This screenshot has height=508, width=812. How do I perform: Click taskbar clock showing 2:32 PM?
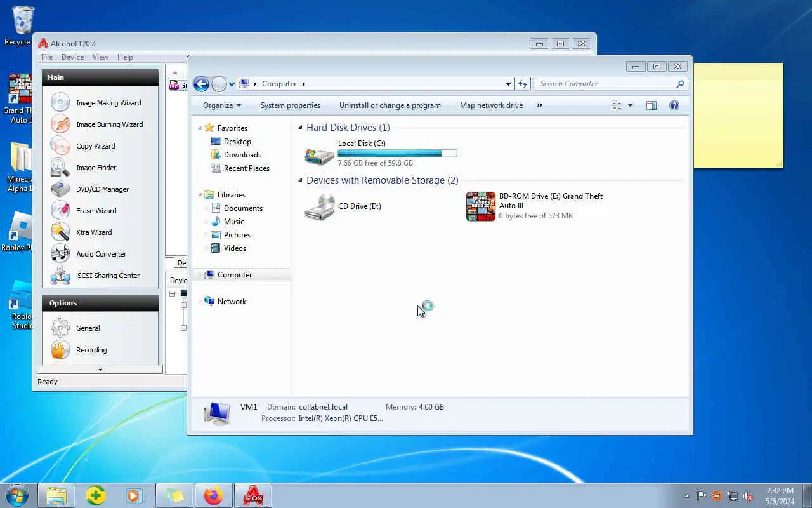tap(780, 496)
